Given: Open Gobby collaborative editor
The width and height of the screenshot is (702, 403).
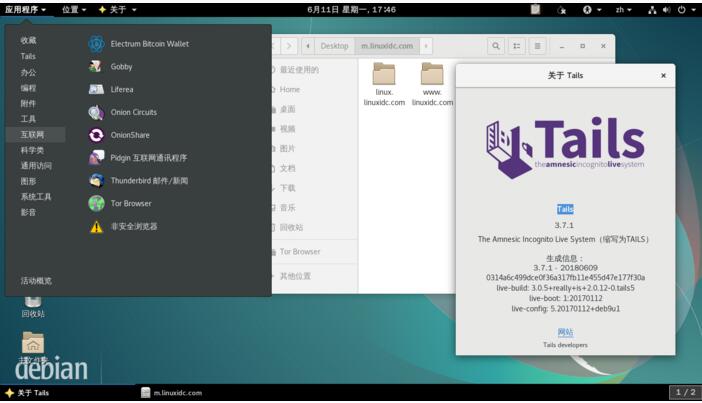Looking at the screenshot, I should pos(111,67).
